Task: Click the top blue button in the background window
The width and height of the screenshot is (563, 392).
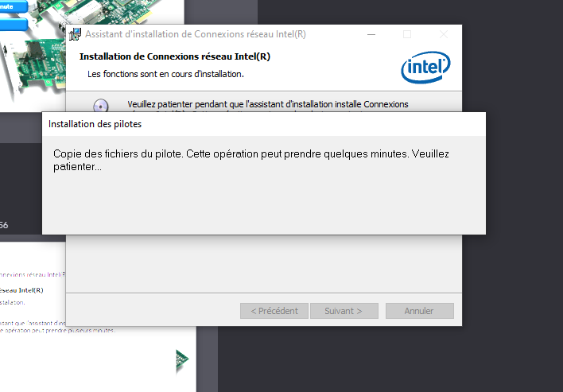Action: (x=14, y=6)
